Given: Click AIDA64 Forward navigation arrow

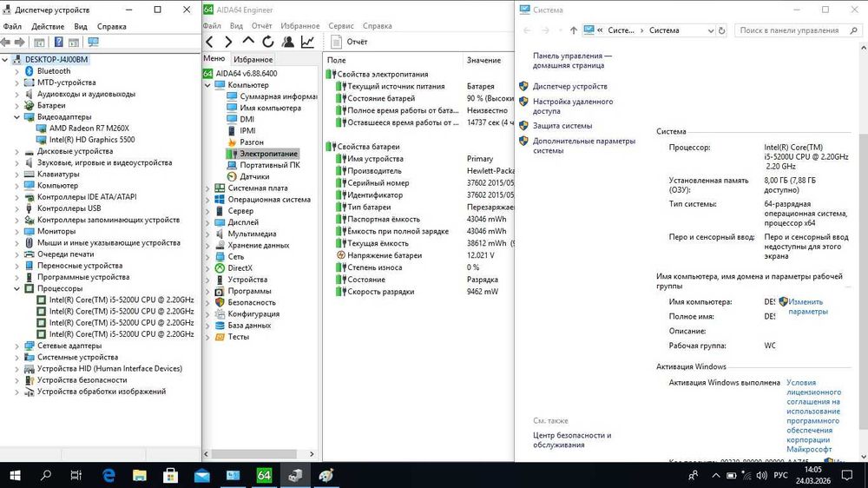Looking at the screenshot, I should tap(228, 42).
